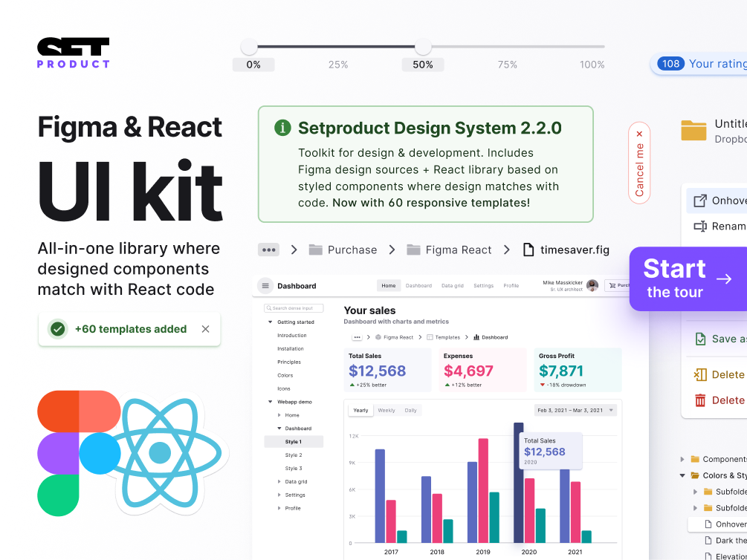The image size is (747, 560).
Task: Click the large breadcrumb ellipsis button
Action: click(x=268, y=250)
